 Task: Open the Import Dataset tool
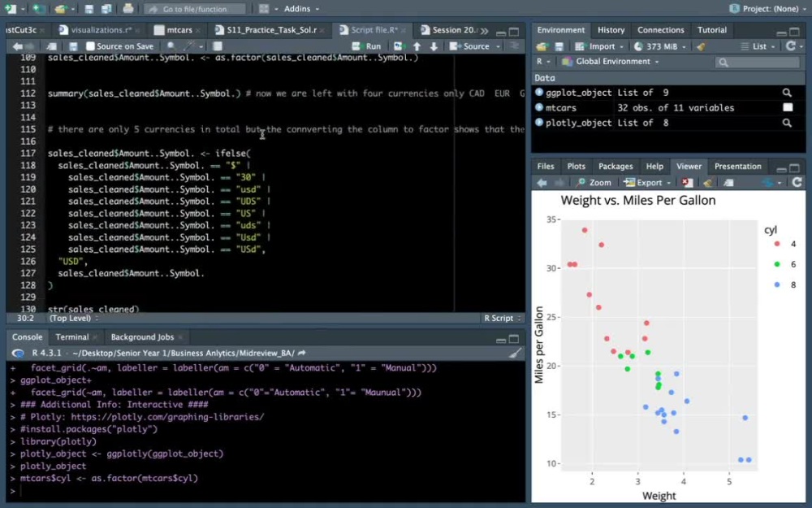(x=598, y=46)
